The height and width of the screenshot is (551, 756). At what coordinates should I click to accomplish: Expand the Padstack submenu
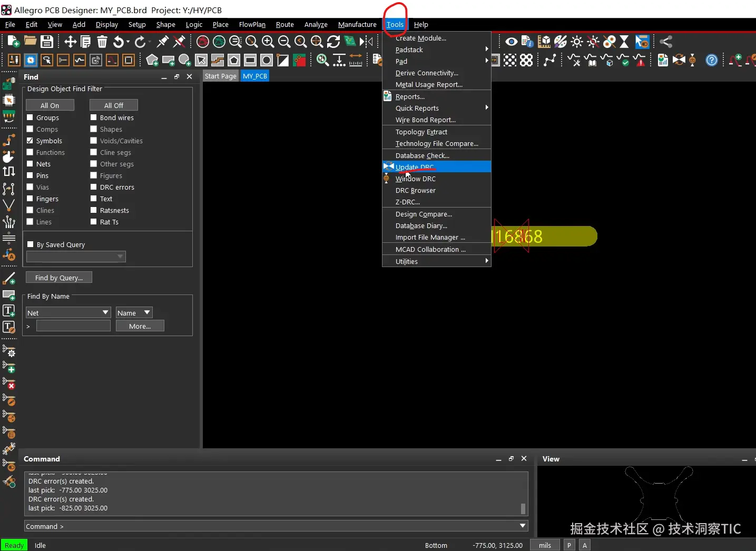pyautogui.click(x=436, y=50)
